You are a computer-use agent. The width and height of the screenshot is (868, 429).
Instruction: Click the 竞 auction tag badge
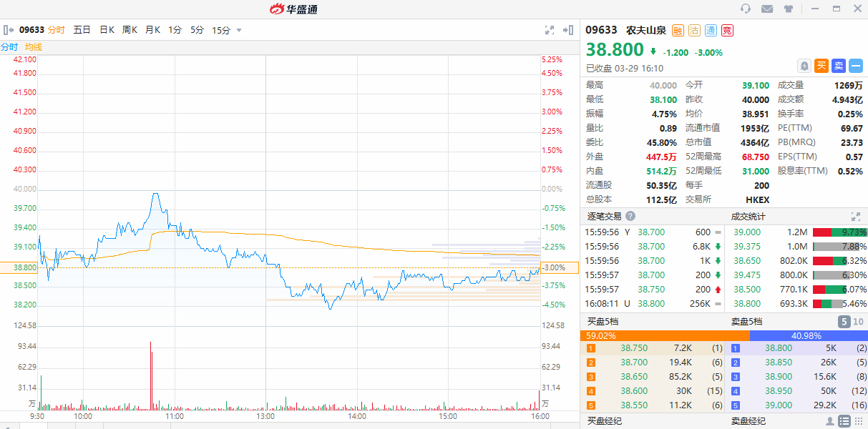727,30
